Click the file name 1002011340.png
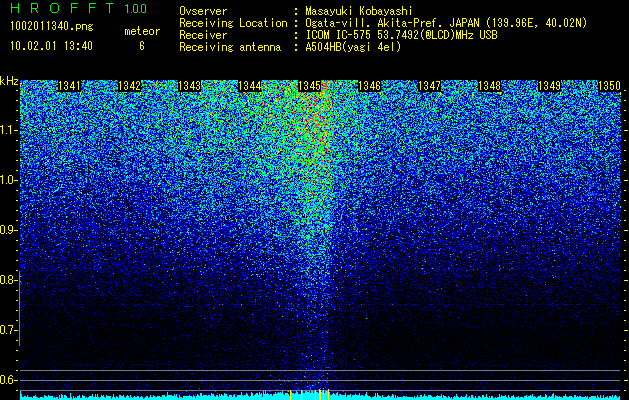Screen dimensions: 629x400 tap(52, 27)
